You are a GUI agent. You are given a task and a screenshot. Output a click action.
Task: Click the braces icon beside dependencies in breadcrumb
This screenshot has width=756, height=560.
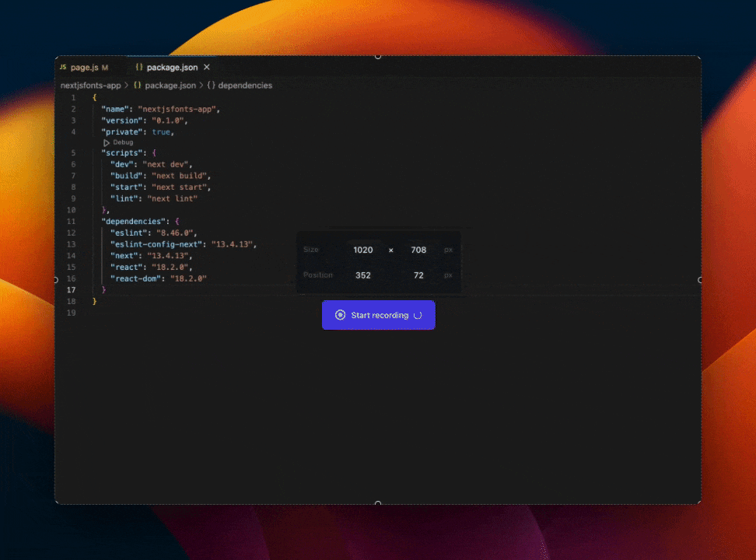212,86
